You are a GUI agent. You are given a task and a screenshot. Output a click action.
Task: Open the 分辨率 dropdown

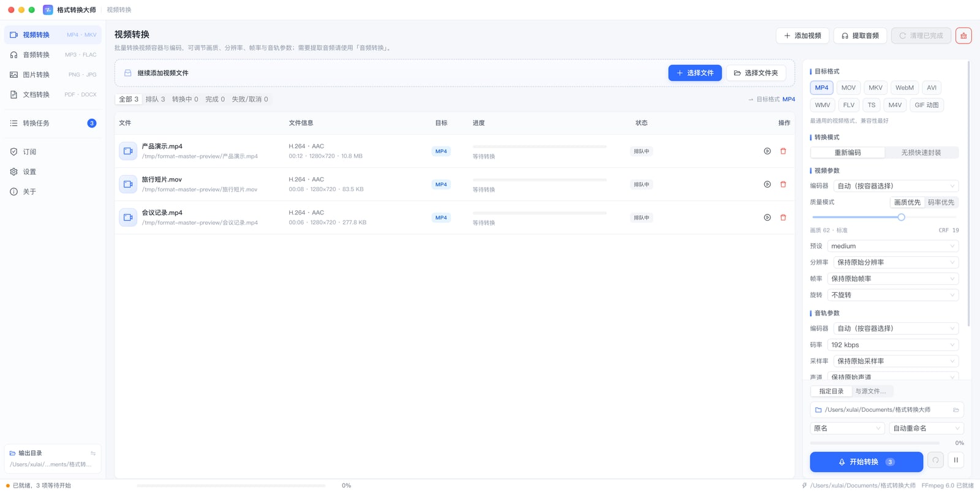pyautogui.click(x=896, y=262)
